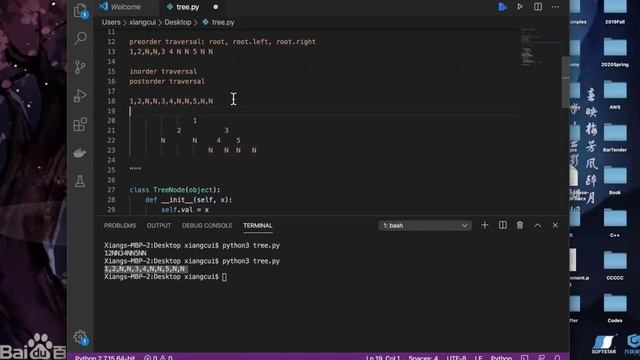The image size is (640, 360).
Task: Open the Source Control view
Action: tap(80, 67)
